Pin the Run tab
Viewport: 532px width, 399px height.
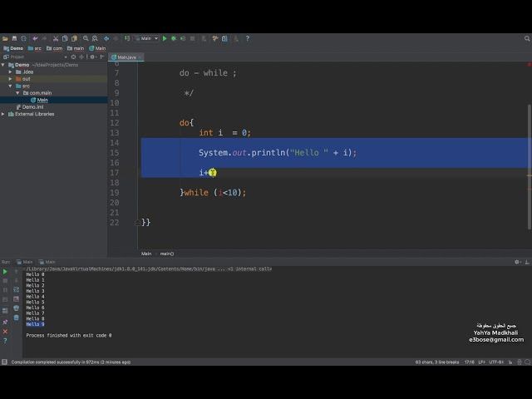5,322
